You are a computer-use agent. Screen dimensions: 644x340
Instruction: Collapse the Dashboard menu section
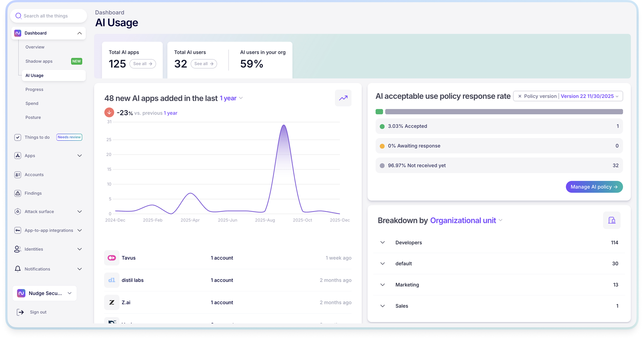coord(79,33)
